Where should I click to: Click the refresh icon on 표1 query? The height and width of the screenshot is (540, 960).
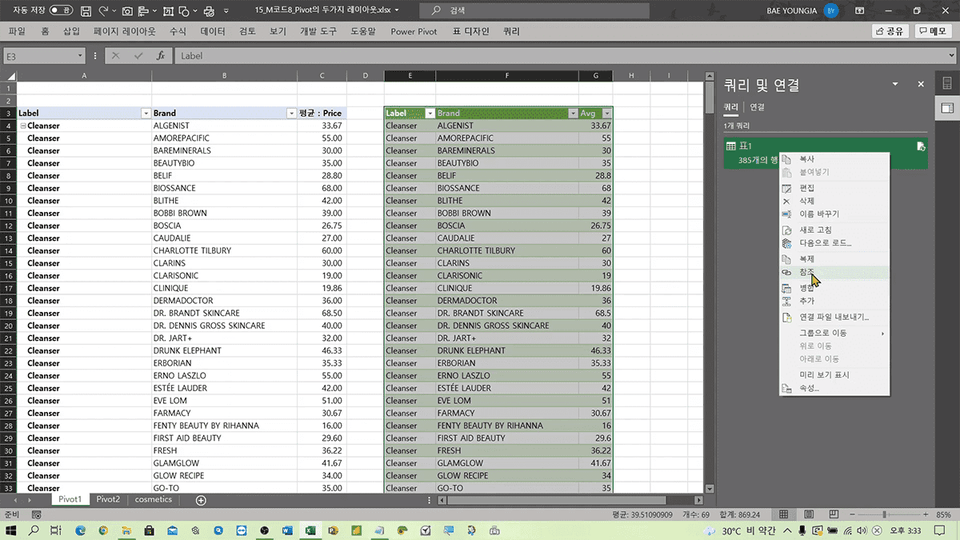(x=921, y=146)
